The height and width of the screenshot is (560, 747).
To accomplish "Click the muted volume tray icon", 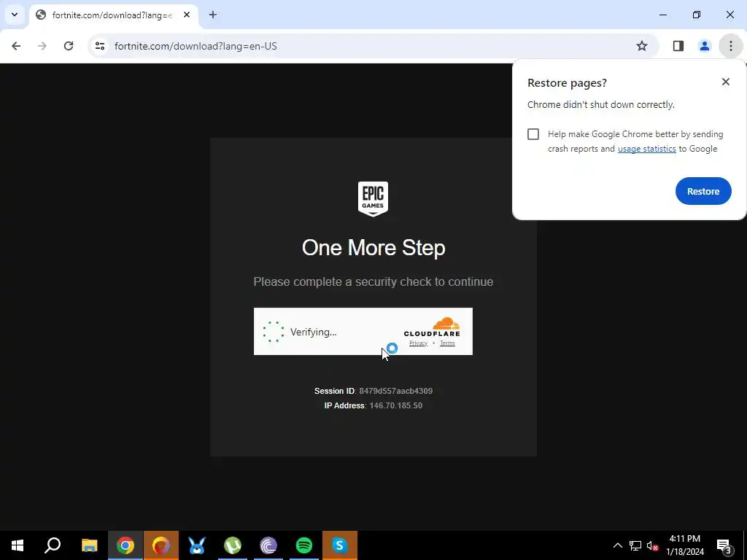I will 653,545.
